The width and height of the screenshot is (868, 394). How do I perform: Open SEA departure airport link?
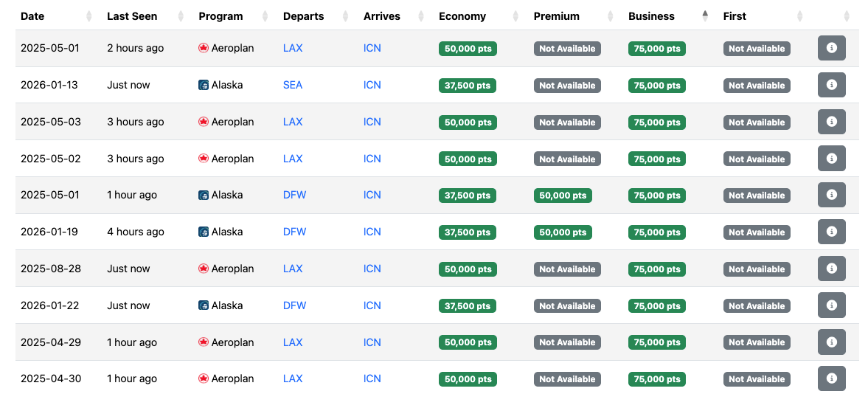(293, 85)
